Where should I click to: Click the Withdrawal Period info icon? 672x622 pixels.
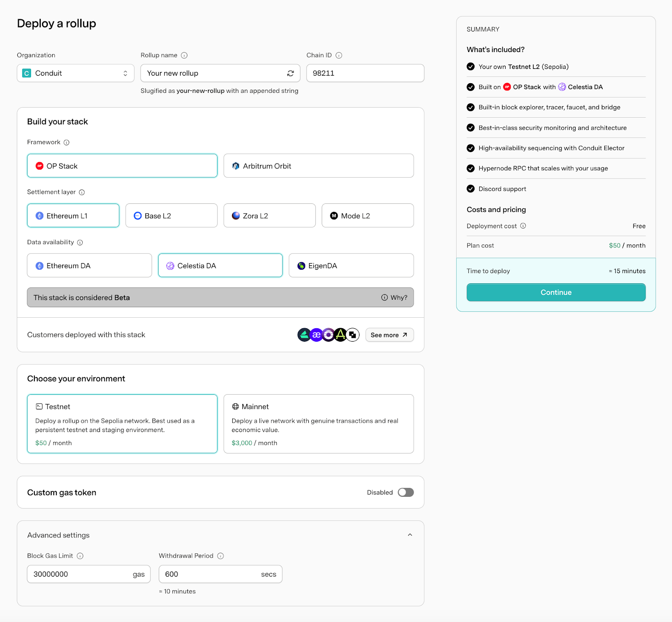click(x=220, y=556)
